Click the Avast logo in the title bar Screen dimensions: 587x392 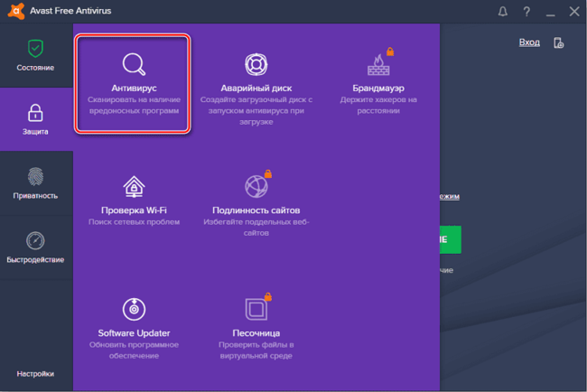click(x=15, y=11)
